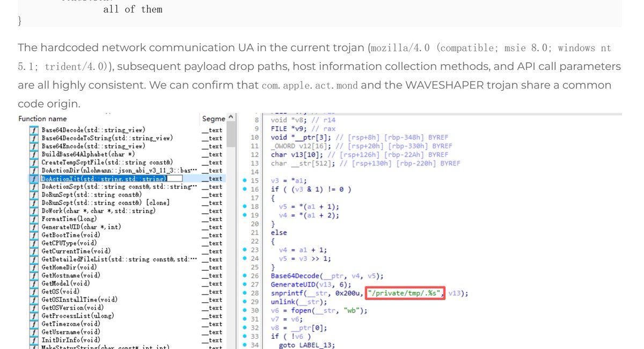The image size is (644, 349).
Task: Select the GetOSVersion(void) function name
Action: 72,308
